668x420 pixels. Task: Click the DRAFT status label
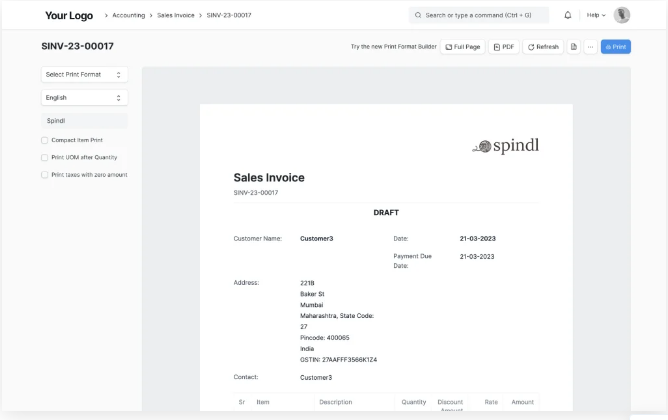pos(386,213)
